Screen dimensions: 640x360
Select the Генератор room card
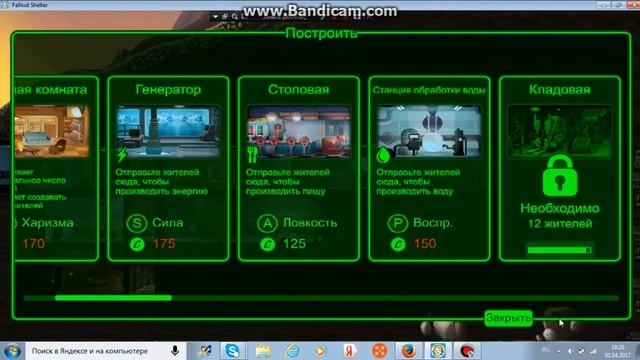[168, 168]
